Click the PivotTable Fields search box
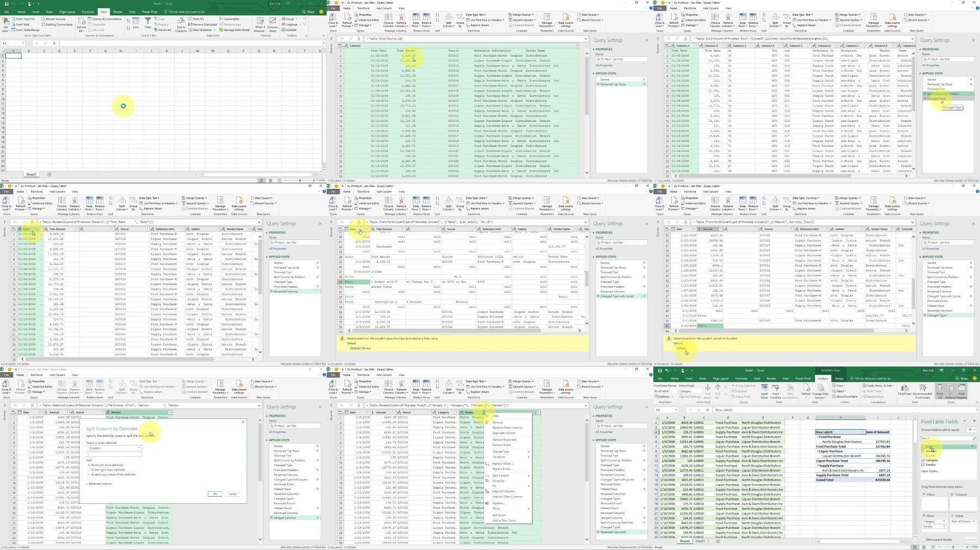Screen dimensions: 980x550 point(948,438)
